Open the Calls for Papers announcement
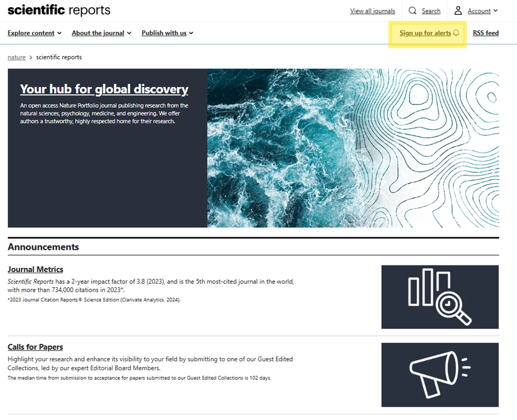Screen dimensions: 517x420 [36, 347]
